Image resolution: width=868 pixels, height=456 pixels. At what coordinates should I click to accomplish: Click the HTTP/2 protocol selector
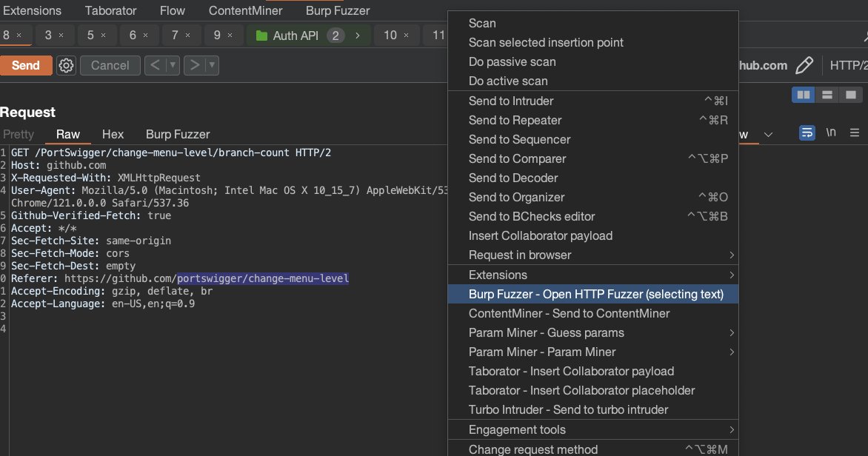coord(848,65)
